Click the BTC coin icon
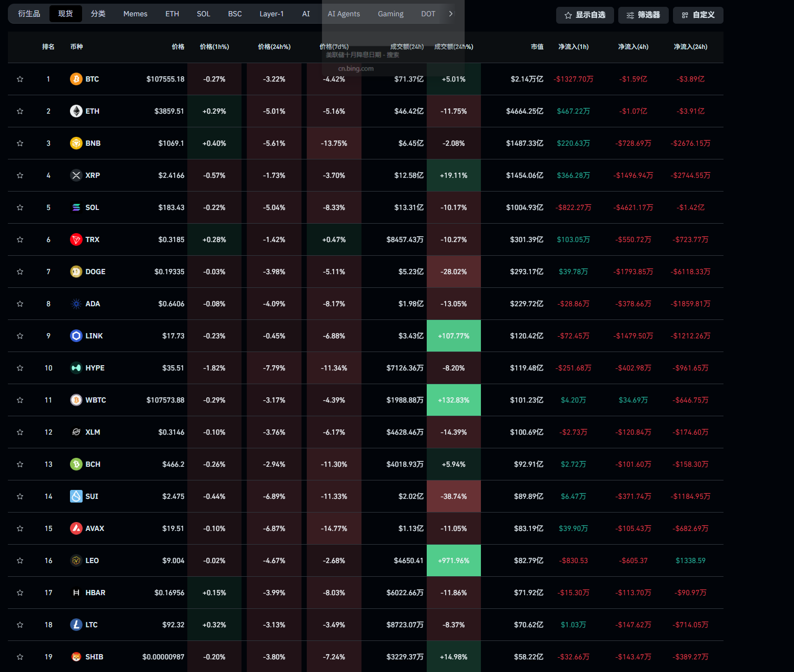The height and width of the screenshot is (672, 794). pyautogui.click(x=76, y=79)
